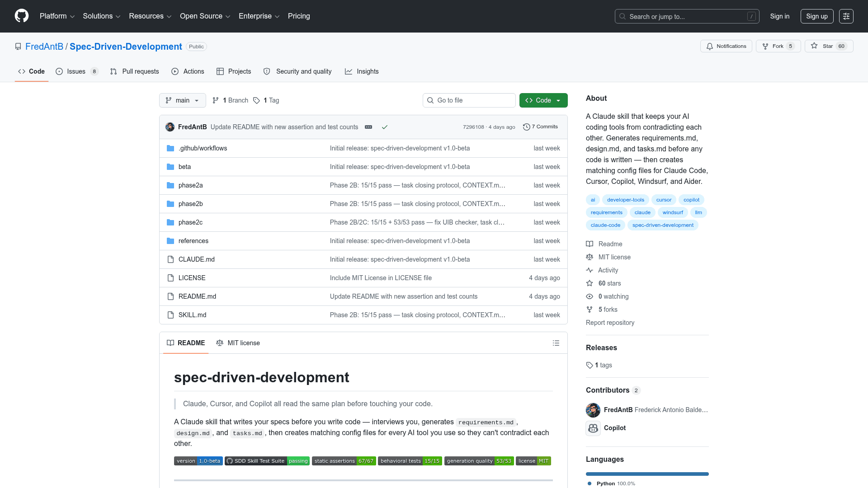Screen dimensions: 868x488
Task: Click FredAntB contributor avatar in sidebar
Action: (x=593, y=410)
